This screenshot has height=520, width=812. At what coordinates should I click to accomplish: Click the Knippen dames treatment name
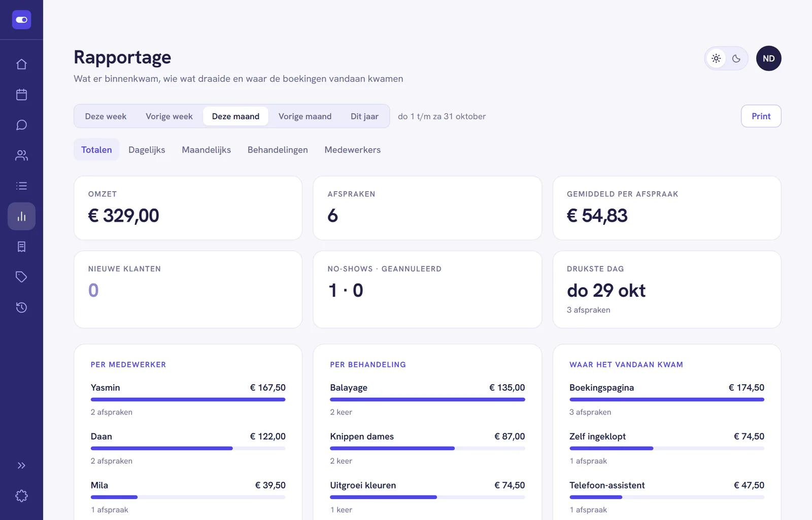point(362,436)
